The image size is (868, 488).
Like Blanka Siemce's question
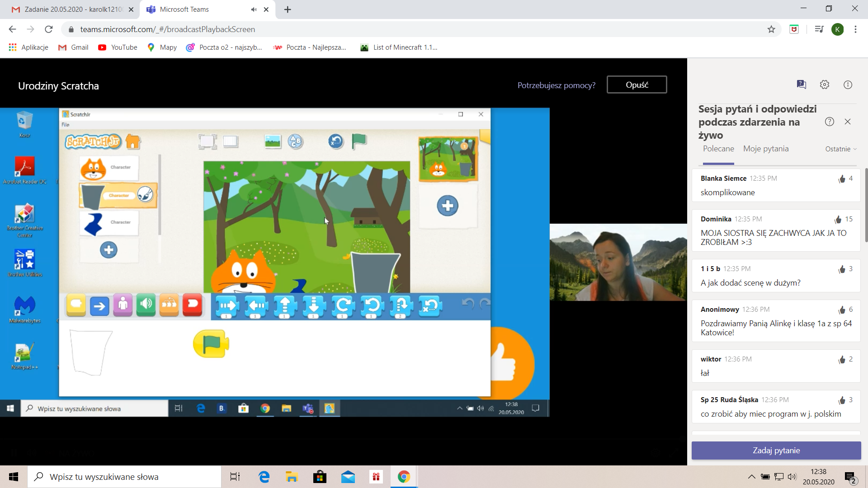coord(842,179)
